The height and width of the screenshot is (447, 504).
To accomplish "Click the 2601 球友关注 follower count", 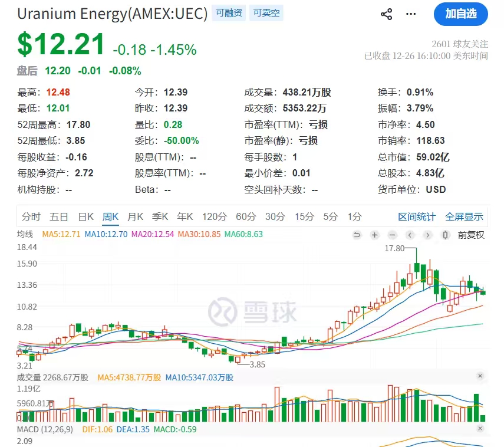I will tap(460, 44).
